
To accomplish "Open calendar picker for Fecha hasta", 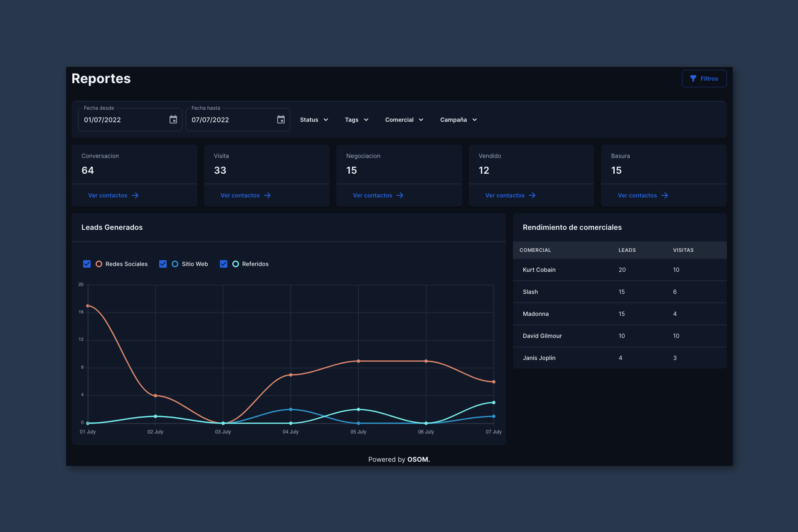I will coord(281,120).
